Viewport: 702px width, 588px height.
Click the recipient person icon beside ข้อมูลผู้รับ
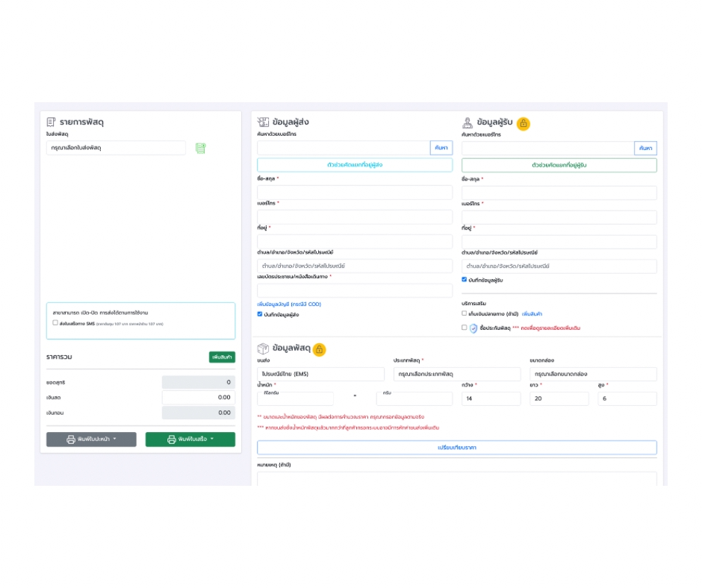(468, 123)
